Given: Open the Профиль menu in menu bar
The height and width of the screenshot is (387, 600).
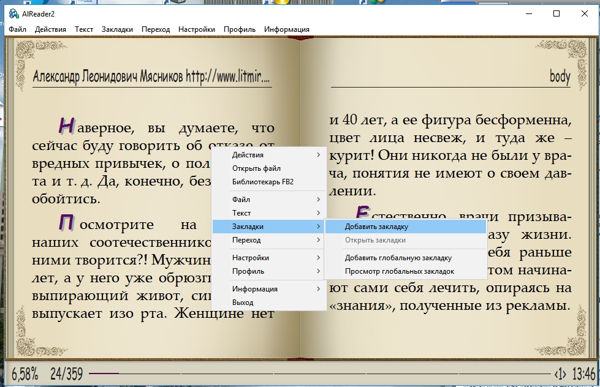Looking at the screenshot, I should (239, 29).
